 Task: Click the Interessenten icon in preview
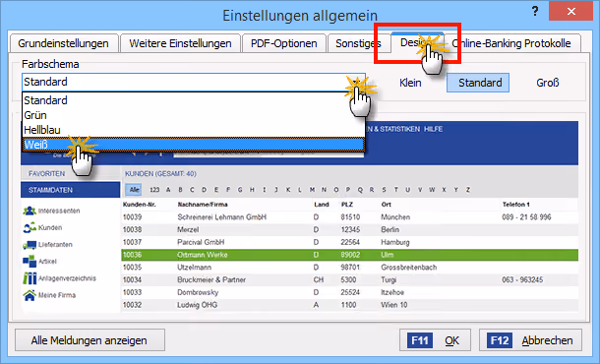click(30, 211)
